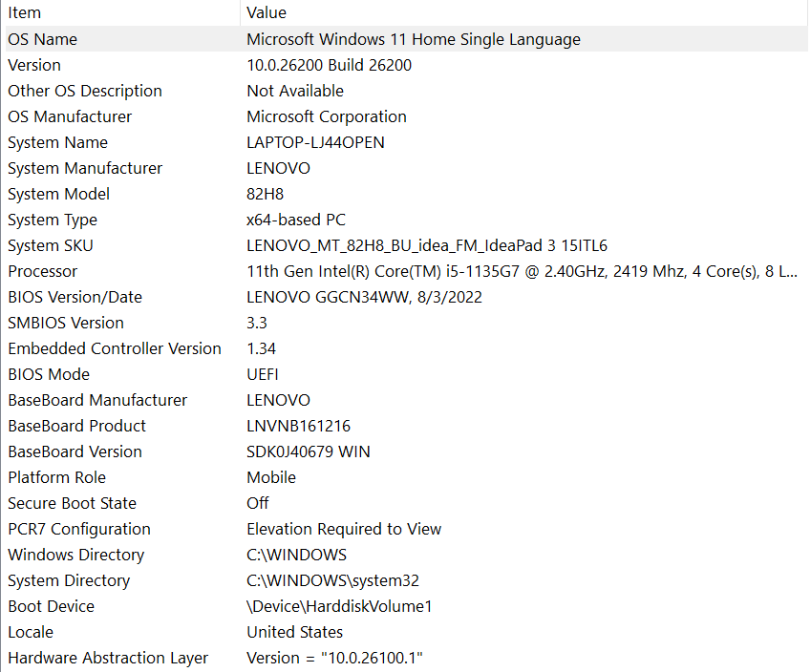Image resolution: width=811 pixels, height=672 pixels.
Task: Click the '1.34' controller version value
Action: (261, 349)
